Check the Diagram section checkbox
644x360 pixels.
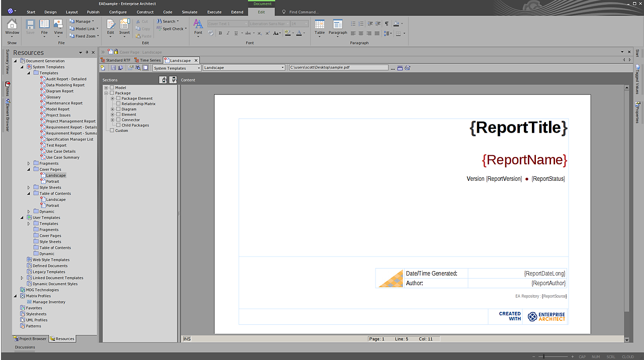[x=119, y=109]
